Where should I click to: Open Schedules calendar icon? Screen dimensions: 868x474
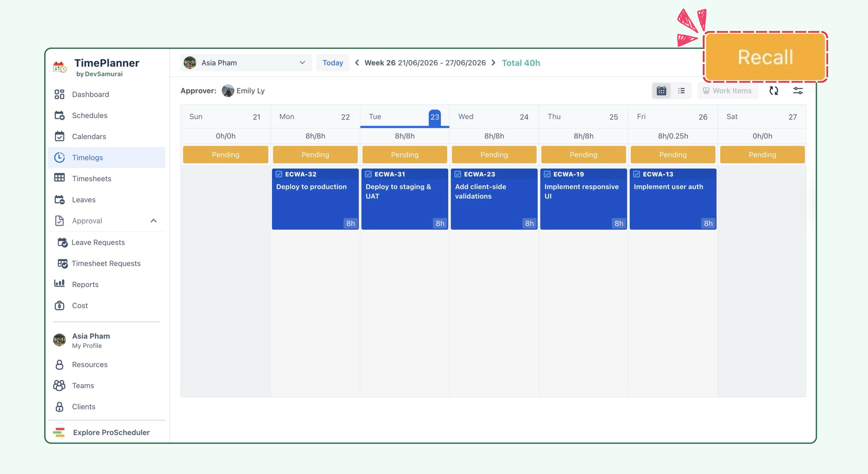[59, 115]
